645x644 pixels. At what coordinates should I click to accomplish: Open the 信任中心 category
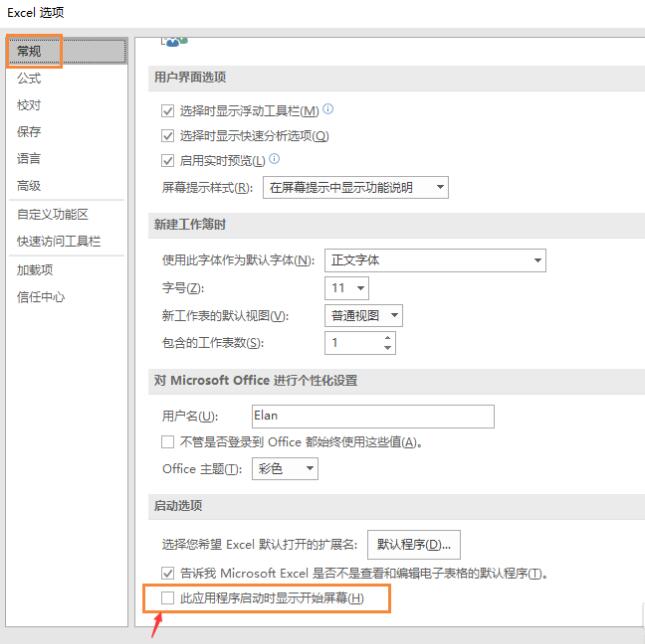click(41, 297)
